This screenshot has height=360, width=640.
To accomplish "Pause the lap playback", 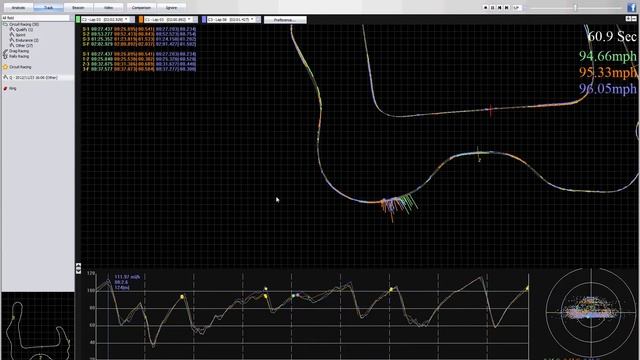I will (493, 7).
